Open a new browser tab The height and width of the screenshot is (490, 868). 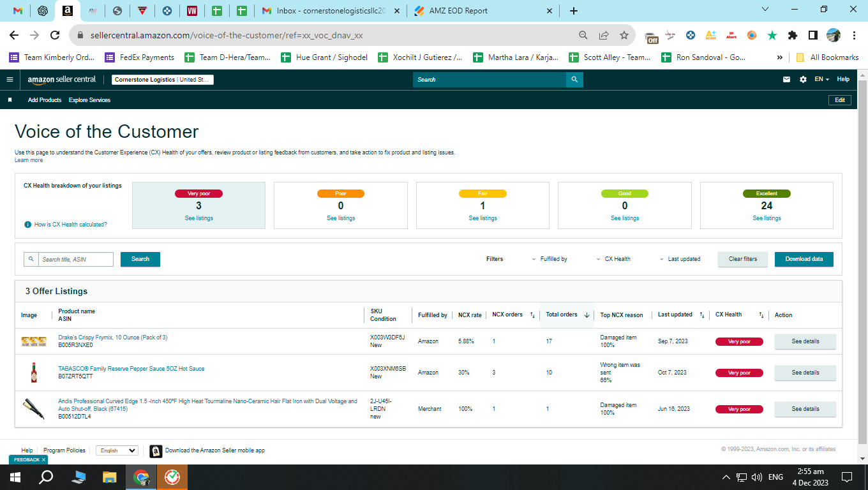[574, 11]
